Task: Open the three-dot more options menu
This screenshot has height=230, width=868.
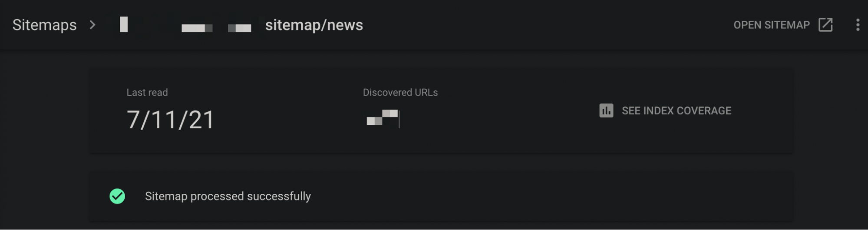Action: 858,25
